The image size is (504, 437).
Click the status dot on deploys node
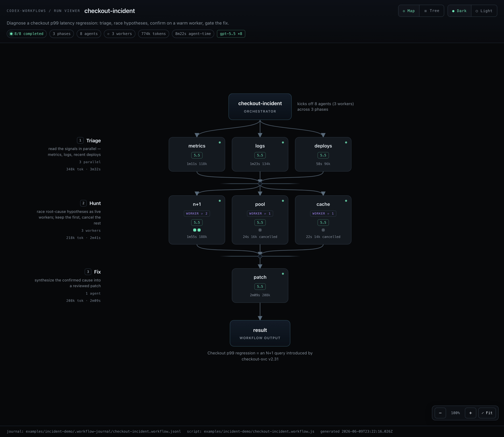(346, 142)
